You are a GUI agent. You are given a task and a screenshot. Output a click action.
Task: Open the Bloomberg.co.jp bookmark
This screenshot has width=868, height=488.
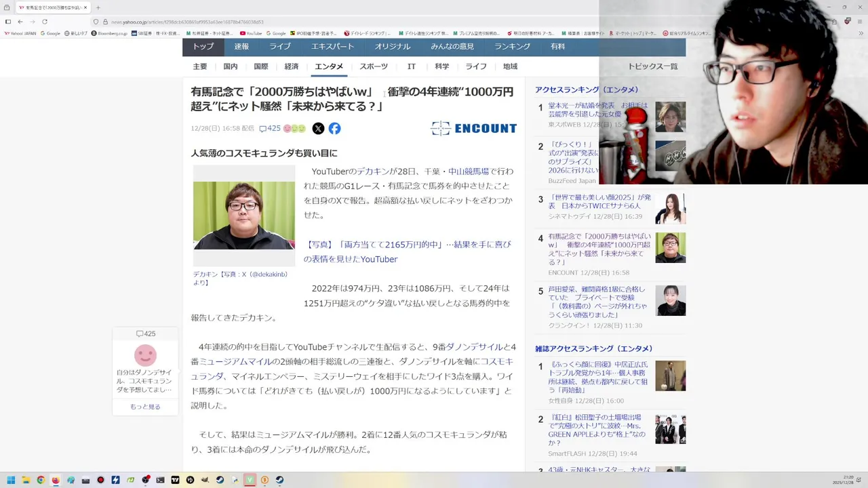[x=110, y=33]
